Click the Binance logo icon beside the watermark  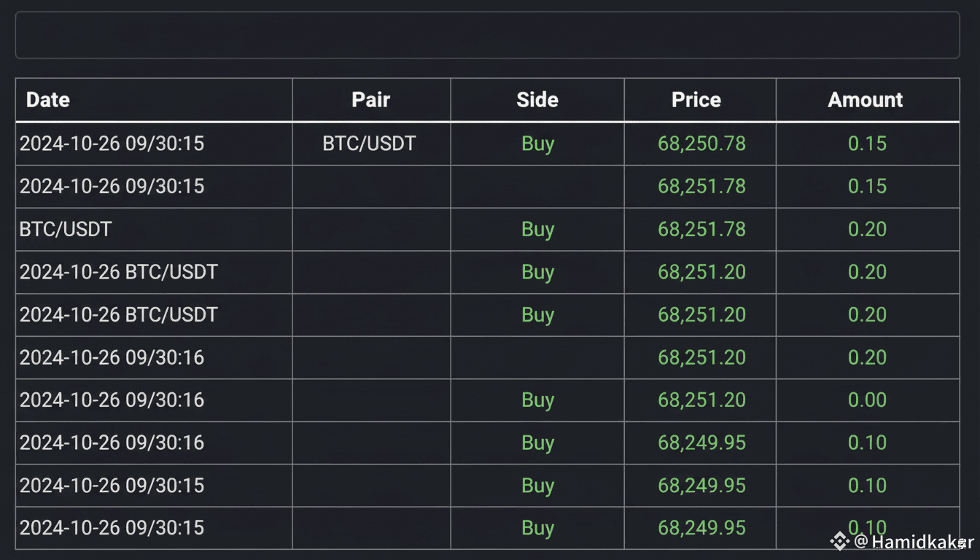pos(840,541)
